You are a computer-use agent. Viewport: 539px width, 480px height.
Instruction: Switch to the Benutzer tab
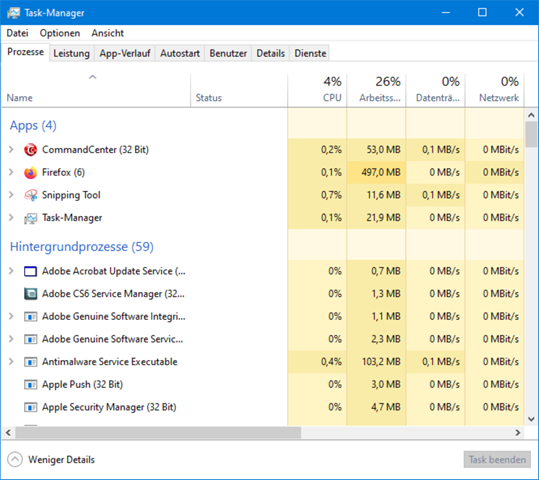coord(228,53)
